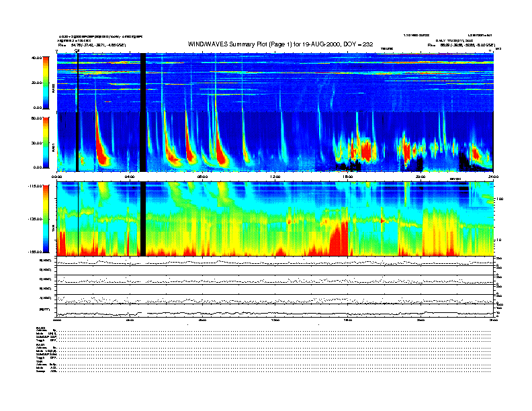Click the WIND/WAVES Summary Plot title
Screen dimensions: 532x411
pyautogui.click(x=280, y=44)
